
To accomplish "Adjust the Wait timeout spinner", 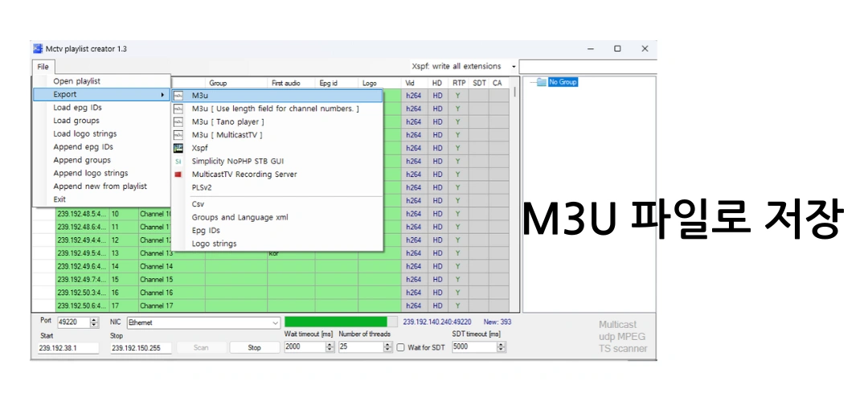I will (x=330, y=348).
